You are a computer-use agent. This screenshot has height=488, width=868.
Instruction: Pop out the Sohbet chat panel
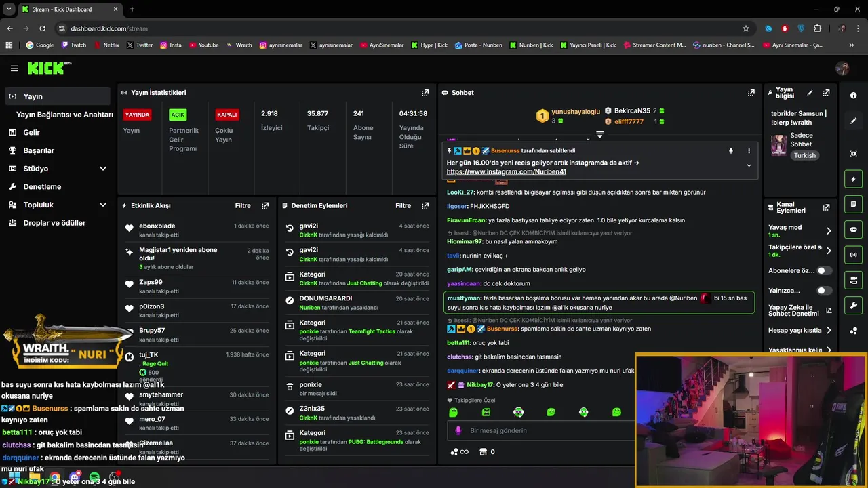point(751,93)
